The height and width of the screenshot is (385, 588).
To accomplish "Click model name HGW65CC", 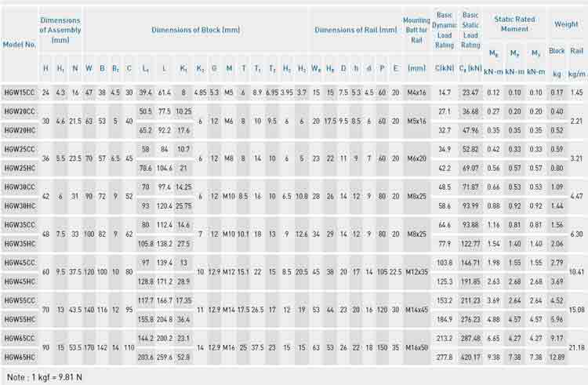I will click(x=20, y=339).
